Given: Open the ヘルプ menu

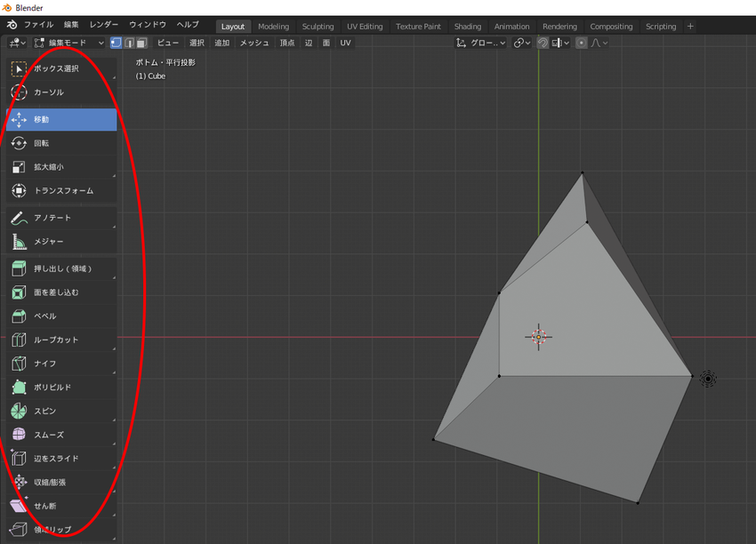Looking at the screenshot, I should point(188,25).
